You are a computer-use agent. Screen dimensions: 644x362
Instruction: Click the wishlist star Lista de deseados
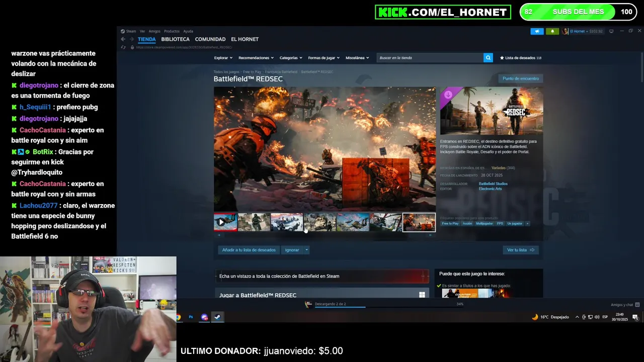pos(520,58)
